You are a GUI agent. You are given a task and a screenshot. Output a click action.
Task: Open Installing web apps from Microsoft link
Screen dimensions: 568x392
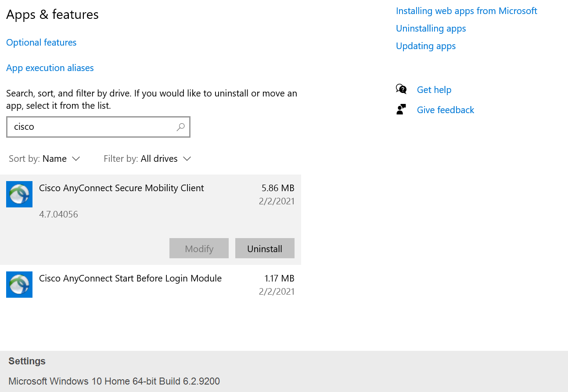click(466, 11)
